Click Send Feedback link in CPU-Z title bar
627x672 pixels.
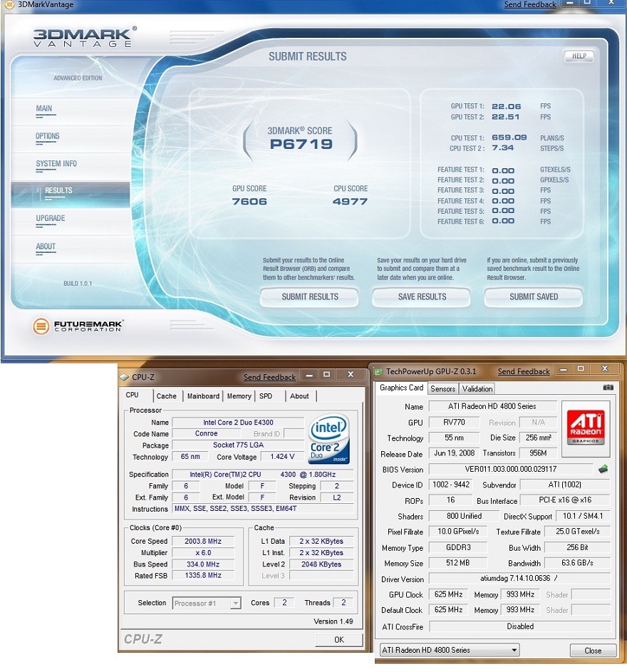(x=269, y=377)
